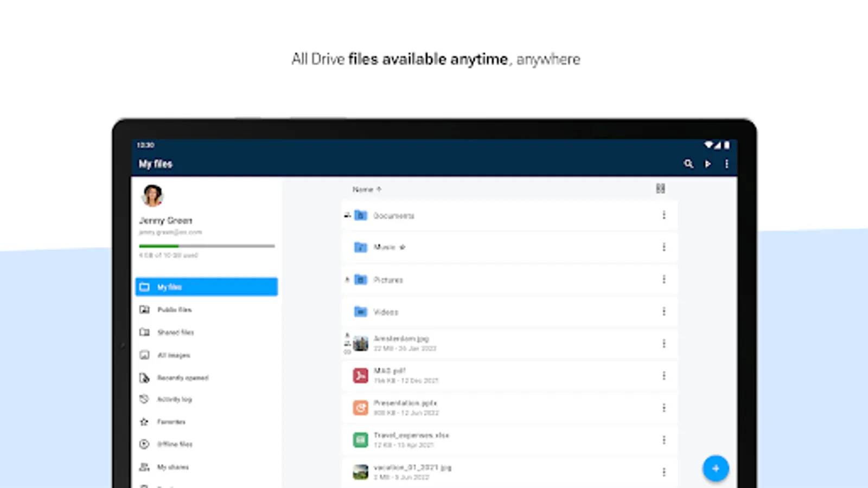868x488 pixels.
Task: Click the Jenny Green account name
Action: point(166,220)
